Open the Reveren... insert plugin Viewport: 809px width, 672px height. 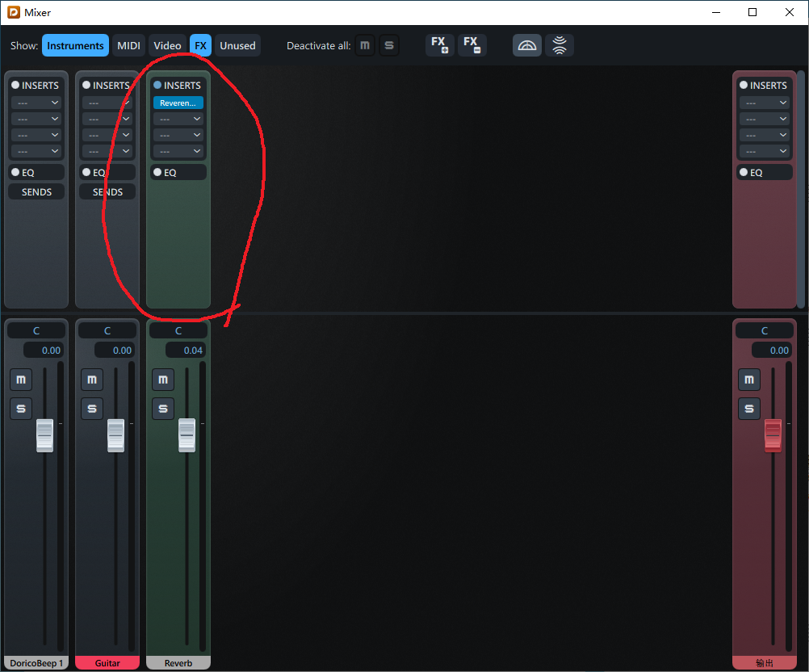(178, 103)
